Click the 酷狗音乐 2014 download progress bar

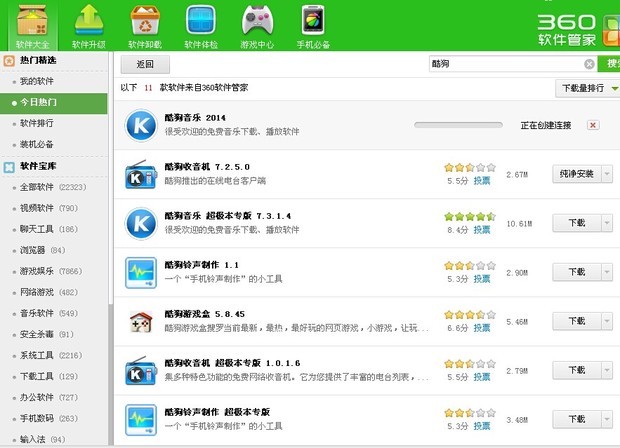coord(458,125)
